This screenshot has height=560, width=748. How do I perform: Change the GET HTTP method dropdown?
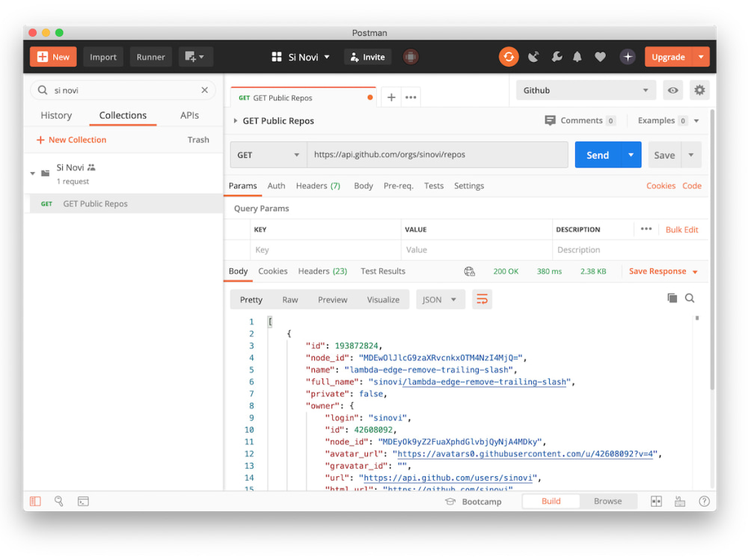[x=268, y=155]
